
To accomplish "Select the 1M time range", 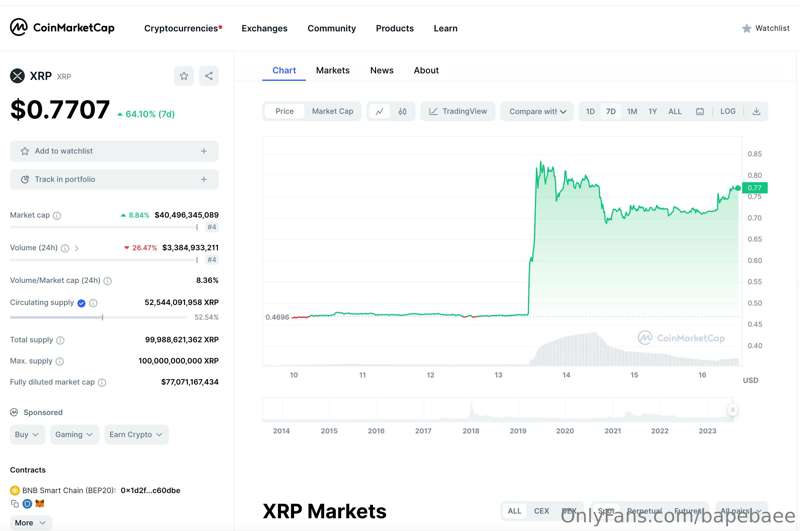I will [632, 111].
